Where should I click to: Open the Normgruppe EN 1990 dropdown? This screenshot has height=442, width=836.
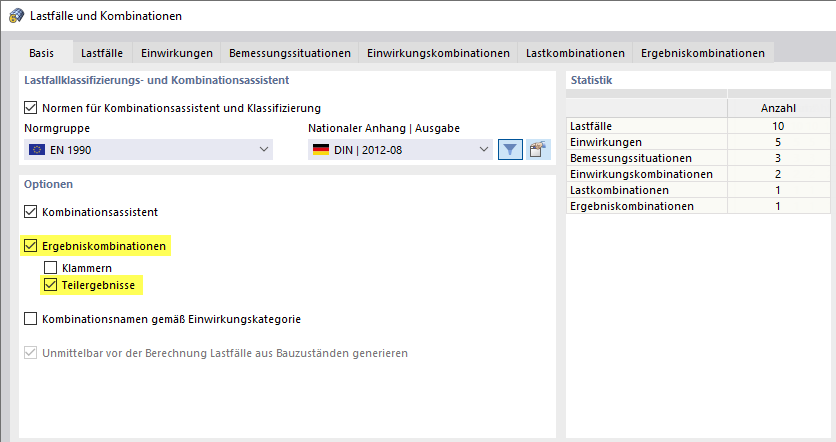(148, 150)
